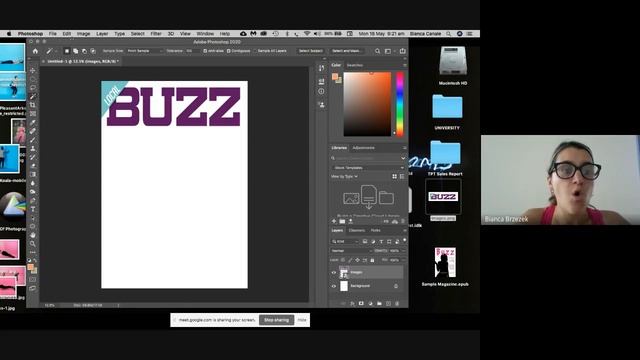Choose Subtract from Selection mode icon
The width and height of the screenshot is (640, 360).
click(84, 51)
